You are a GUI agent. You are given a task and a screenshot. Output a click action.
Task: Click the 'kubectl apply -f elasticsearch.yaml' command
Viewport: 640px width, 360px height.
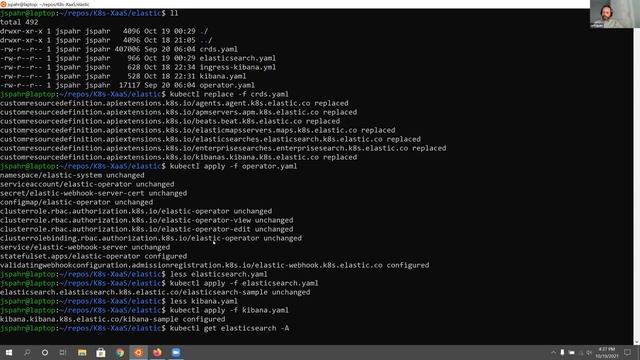[x=244, y=283]
